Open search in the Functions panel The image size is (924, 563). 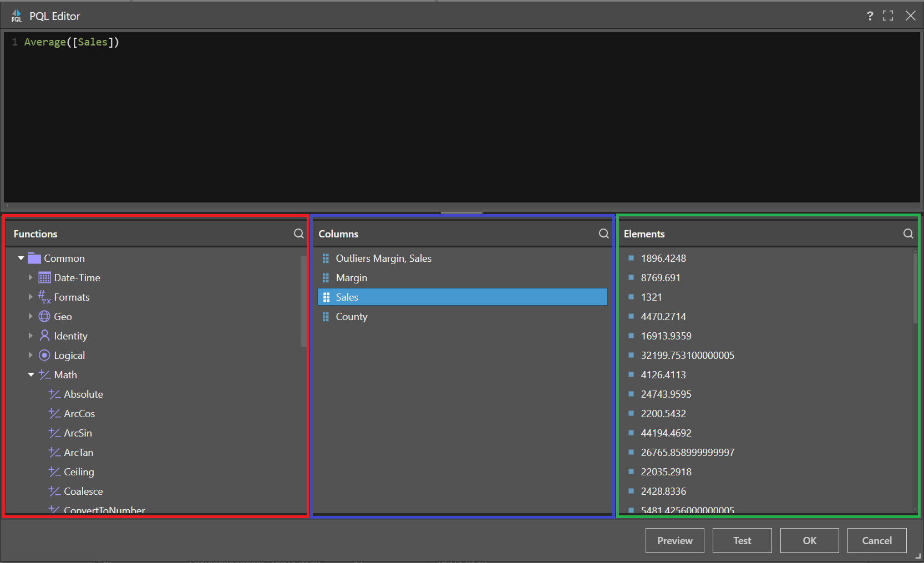click(x=298, y=234)
